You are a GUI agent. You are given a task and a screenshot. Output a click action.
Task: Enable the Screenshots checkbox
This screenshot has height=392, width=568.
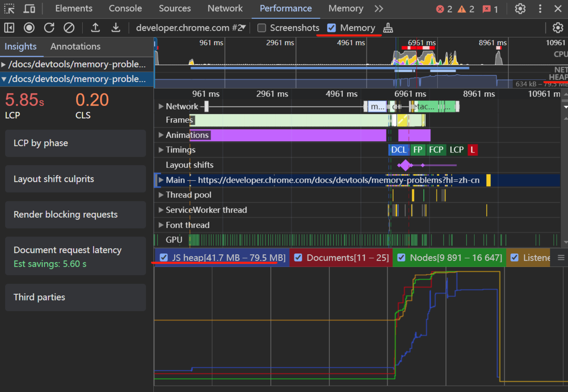(262, 28)
